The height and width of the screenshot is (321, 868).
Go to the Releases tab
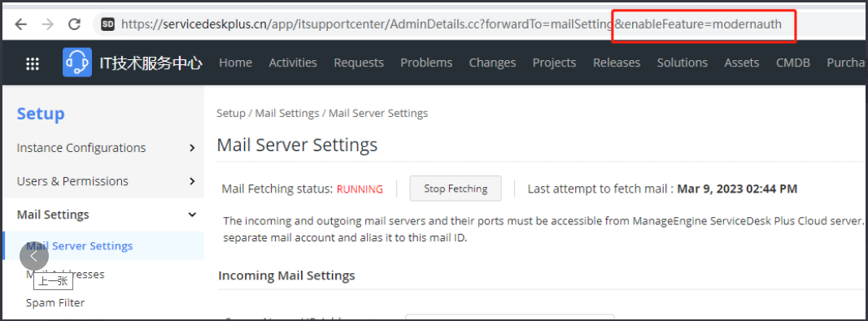617,63
